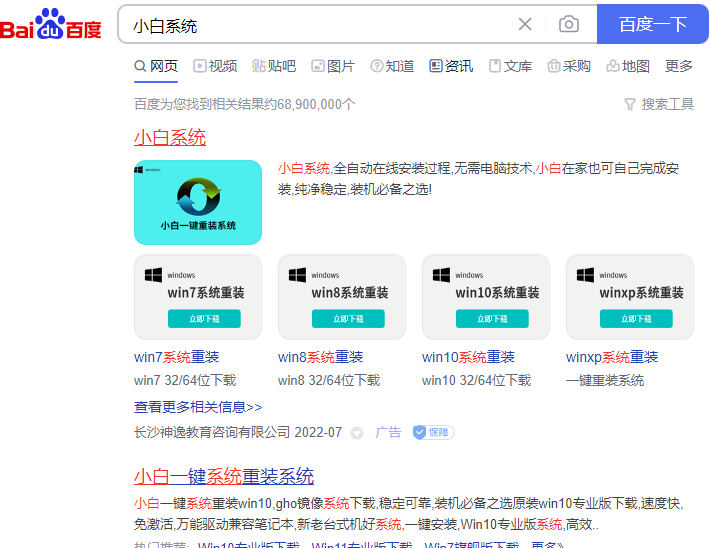The image size is (711, 548).
Task: Open the 地图 tab
Action: click(628, 66)
